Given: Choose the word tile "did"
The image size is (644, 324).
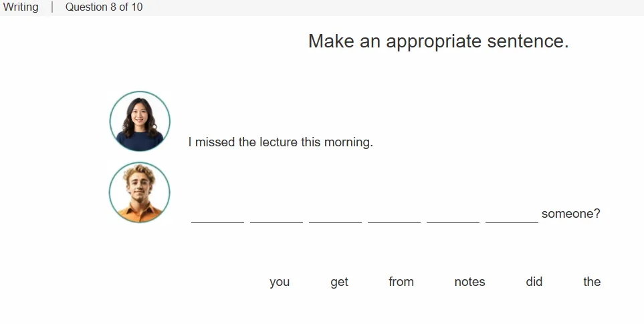Looking at the screenshot, I should [534, 282].
